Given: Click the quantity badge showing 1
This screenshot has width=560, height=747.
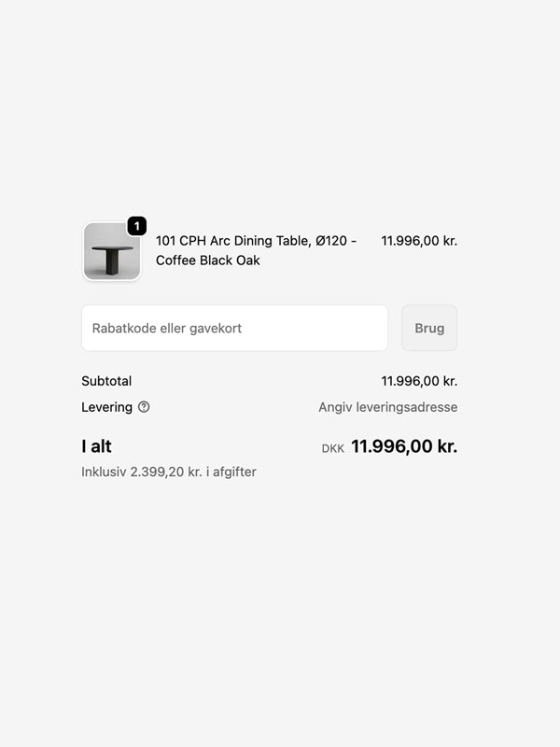Looking at the screenshot, I should pos(136,226).
